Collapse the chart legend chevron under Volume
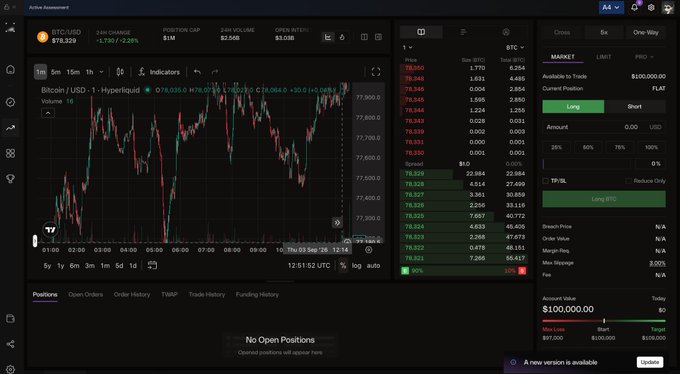The width and height of the screenshot is (680, 374). coord(48,113)
